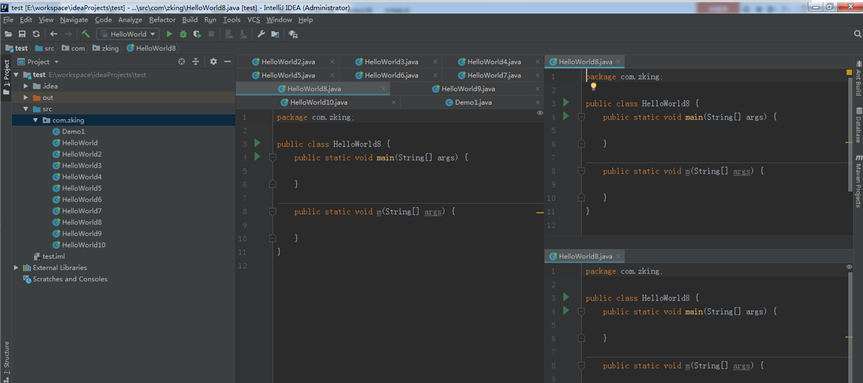Hide the Project panel with minus icon
The height and width of the screenshot is (383, 863).
point(227,62)
